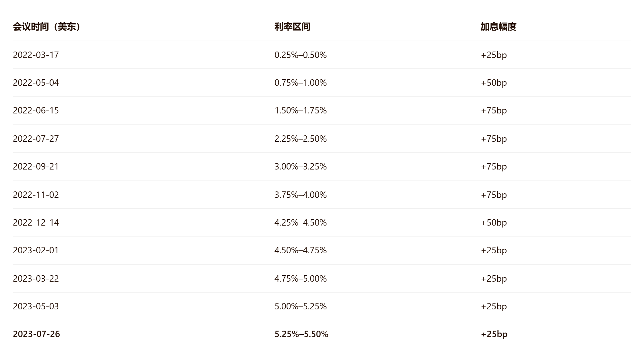The image size is (644, 359).
Task: Select the 2022-03-17 meeting date cell
Action: (x=36, y=55)
